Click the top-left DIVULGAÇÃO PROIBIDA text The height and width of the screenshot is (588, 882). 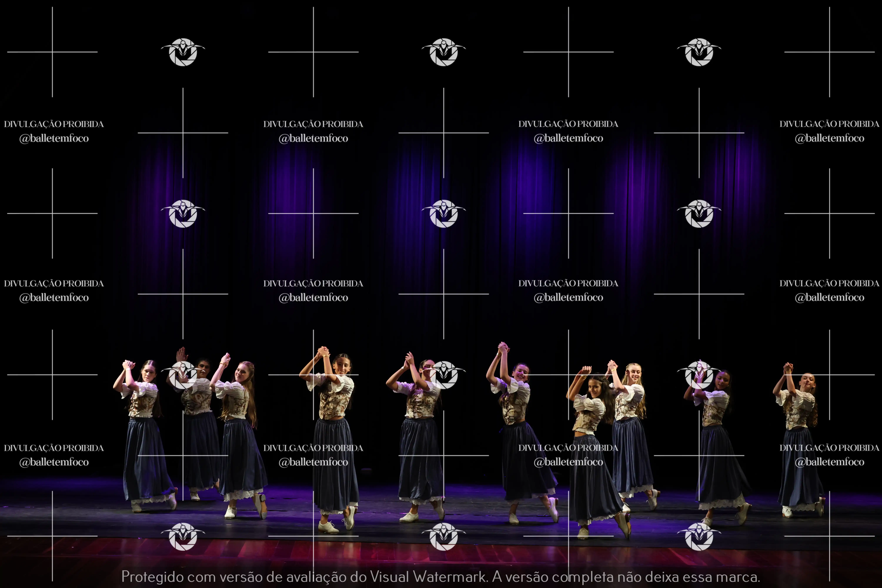[x=54, y=124]
